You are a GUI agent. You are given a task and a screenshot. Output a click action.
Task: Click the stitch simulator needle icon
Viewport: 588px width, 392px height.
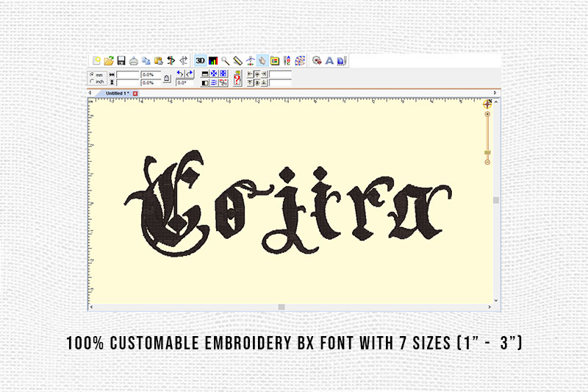250,61
